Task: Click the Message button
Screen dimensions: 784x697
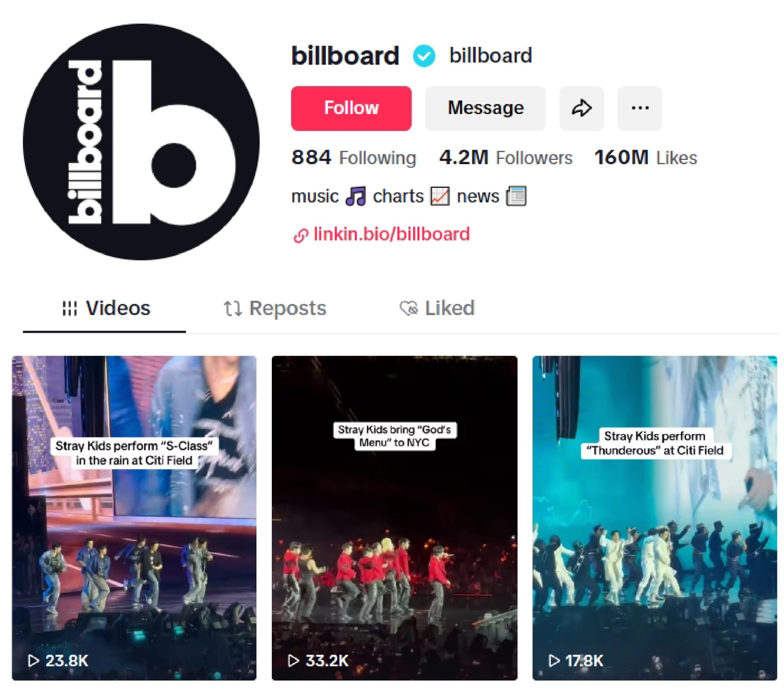Action: [485, 108]
